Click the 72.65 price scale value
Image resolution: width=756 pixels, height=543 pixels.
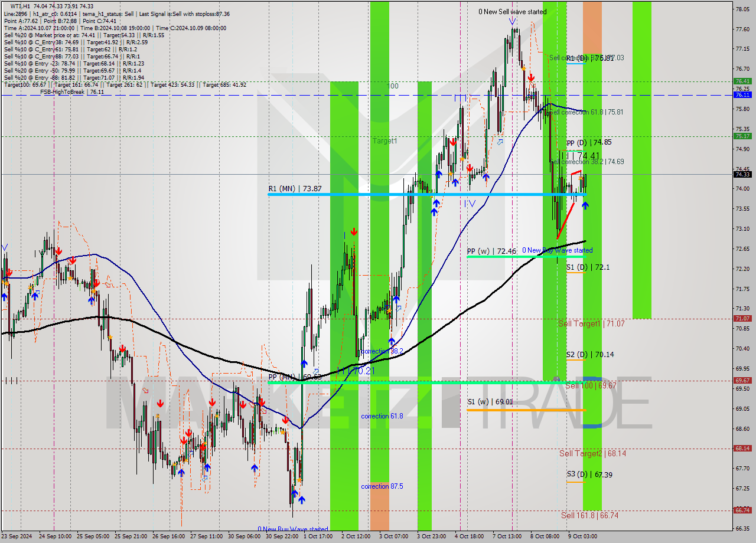[x=742, y=248]
